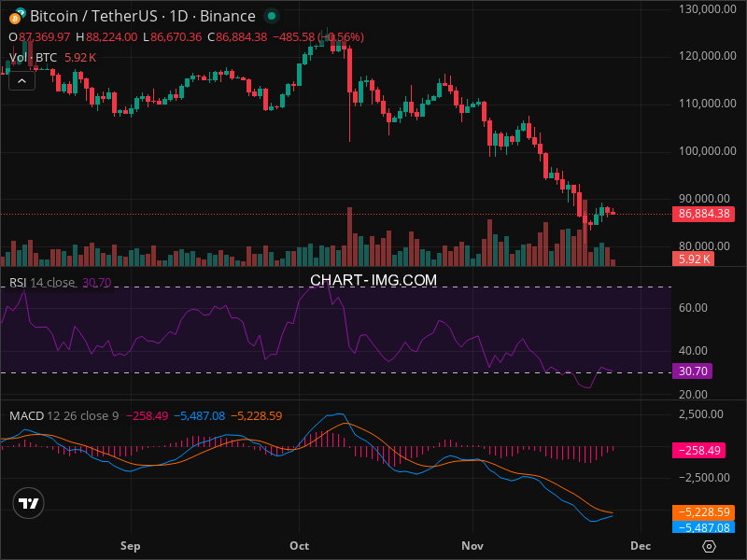This screenshot has width=747, height=560.
Task: Click the CHART-IMG.COM watermark link
Action: pos(373,280)
